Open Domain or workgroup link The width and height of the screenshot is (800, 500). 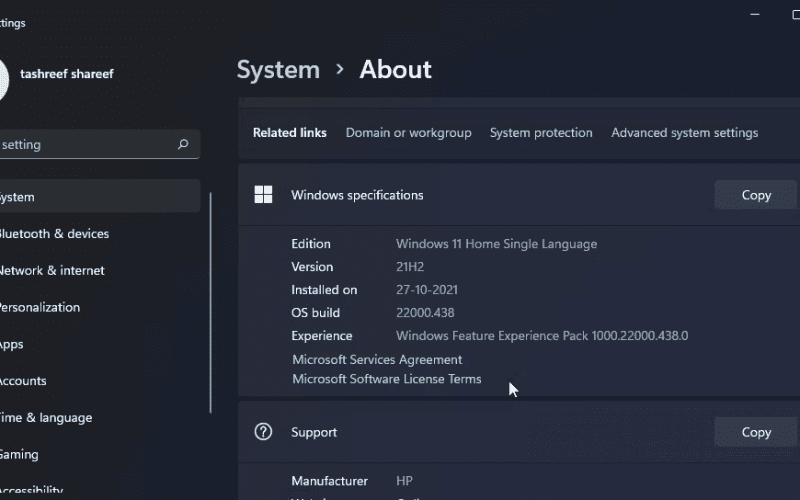(x=409, y=133)
